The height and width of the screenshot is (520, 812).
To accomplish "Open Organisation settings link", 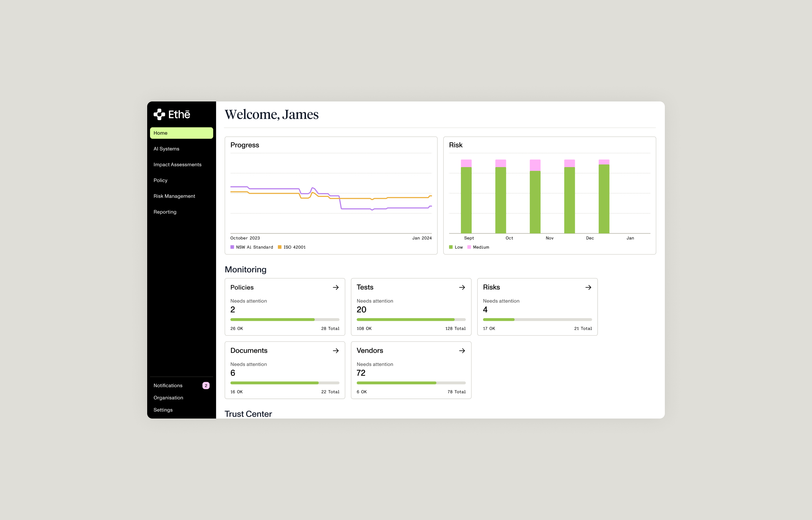I will (168, 398).
